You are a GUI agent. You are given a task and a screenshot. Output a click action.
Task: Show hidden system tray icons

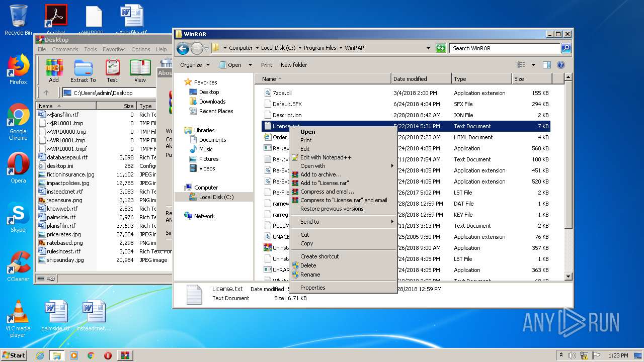pos(561,355)
